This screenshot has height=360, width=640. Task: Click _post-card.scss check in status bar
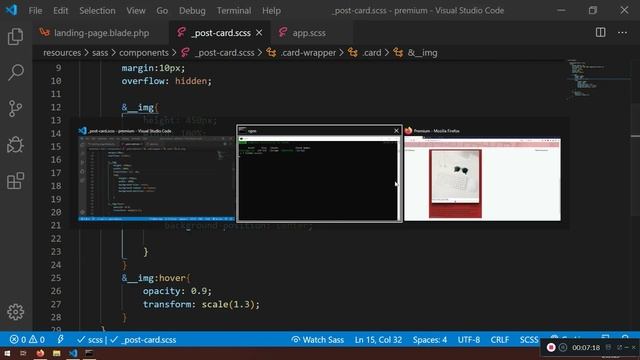pos(143,340)
